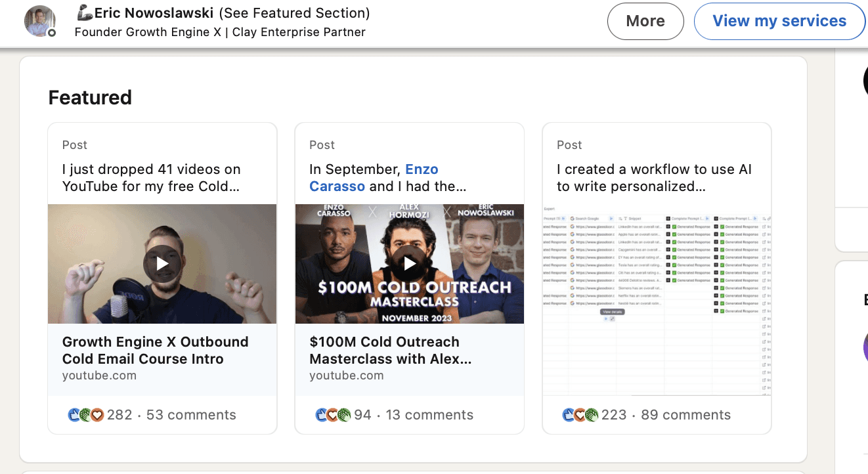Image resolution: width=868 pixels, height=474 pixels.
Task: Click the Post label above the "41 videos" text
Action: (x=75, y=145)
